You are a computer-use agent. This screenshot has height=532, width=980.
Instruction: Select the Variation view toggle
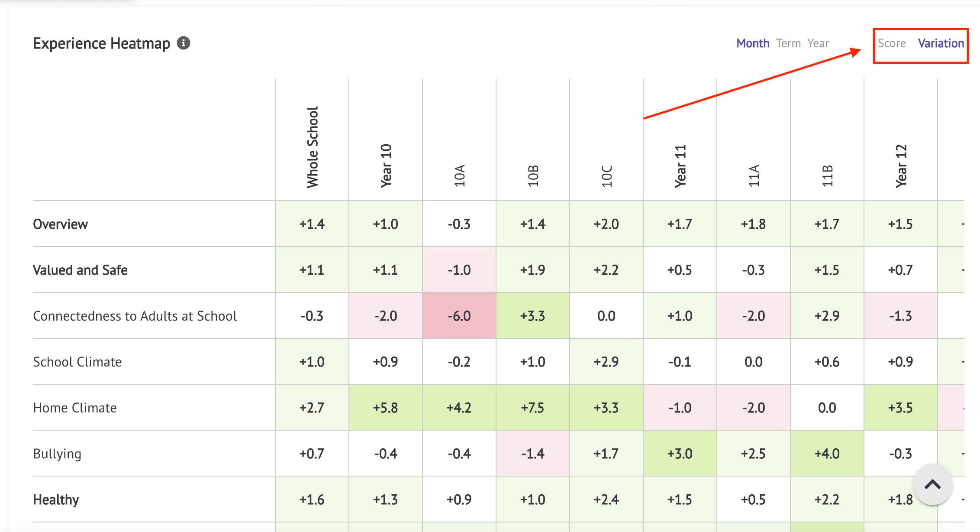(941, 43)
